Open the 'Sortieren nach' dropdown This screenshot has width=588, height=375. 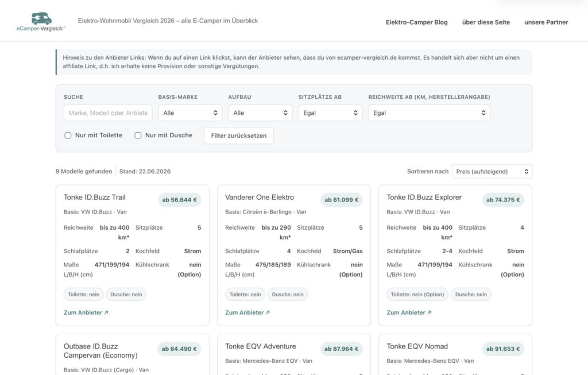coord(492,171)
